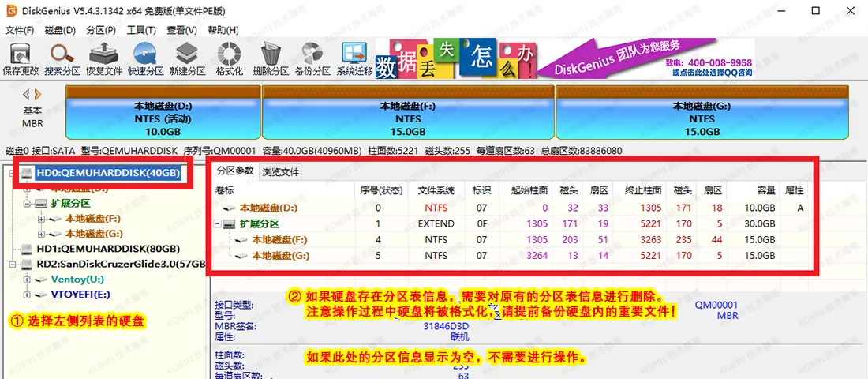Click the 序号(状态) column header
Screen dimensions: 868x379
[x=382, y=190]
